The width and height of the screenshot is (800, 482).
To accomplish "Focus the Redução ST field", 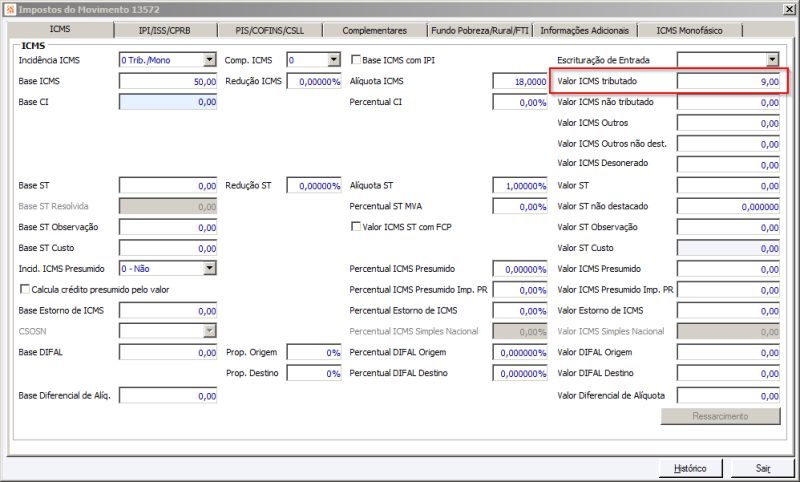I will coord(314,186).
